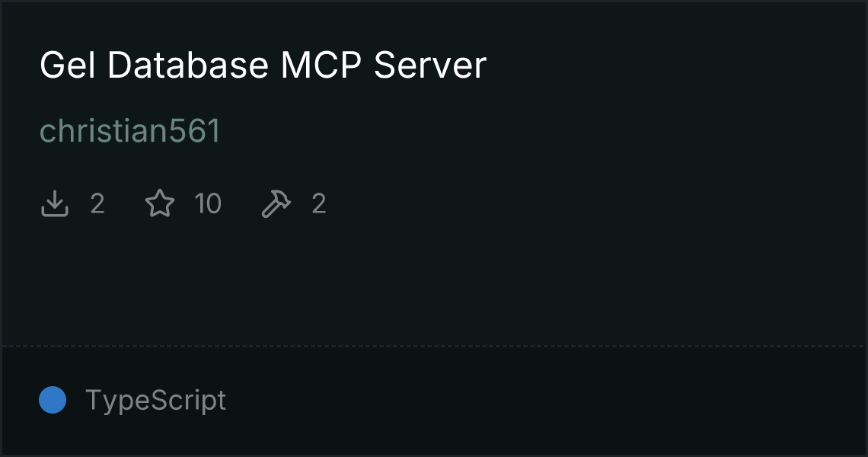Image resolution: width=868 pixels, height=457 pixels.
Task: Click the card footer right of TypeScript
Action: pyautogui.click(x=545, y=400)
